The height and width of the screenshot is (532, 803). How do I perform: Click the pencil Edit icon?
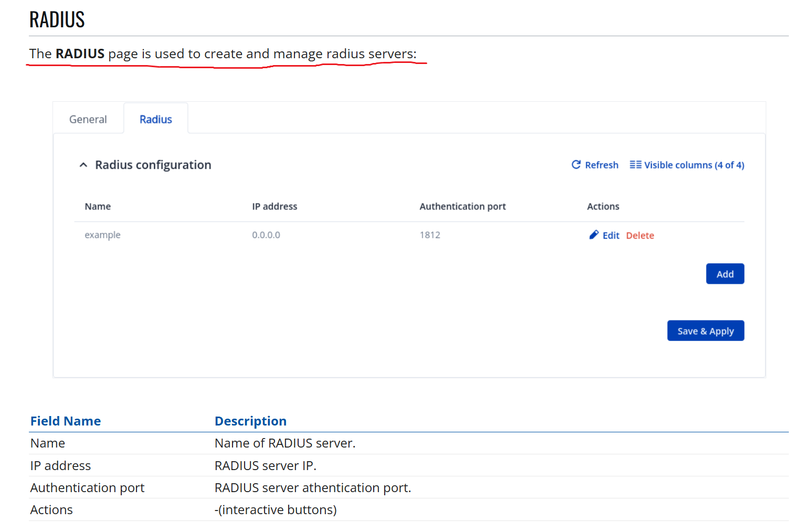click(x=594, y=235)
